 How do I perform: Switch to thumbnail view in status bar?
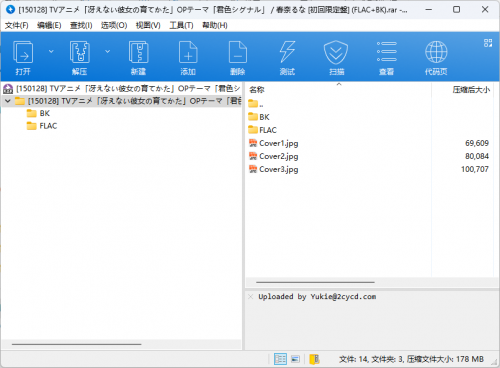[x=295, y=359]
